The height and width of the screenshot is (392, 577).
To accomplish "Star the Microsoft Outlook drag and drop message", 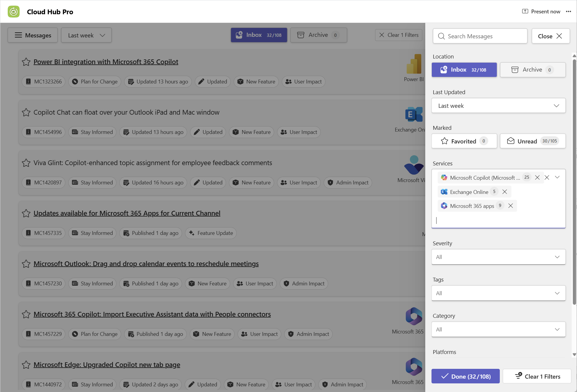I will pyautogui.click(x=26, y=264).
